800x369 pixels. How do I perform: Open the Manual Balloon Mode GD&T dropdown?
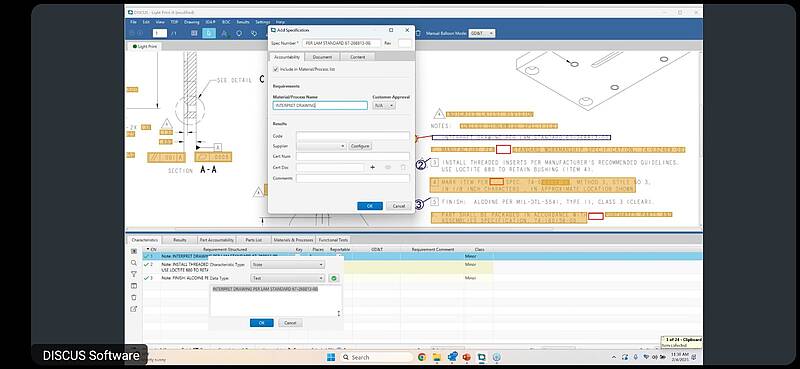481,33
